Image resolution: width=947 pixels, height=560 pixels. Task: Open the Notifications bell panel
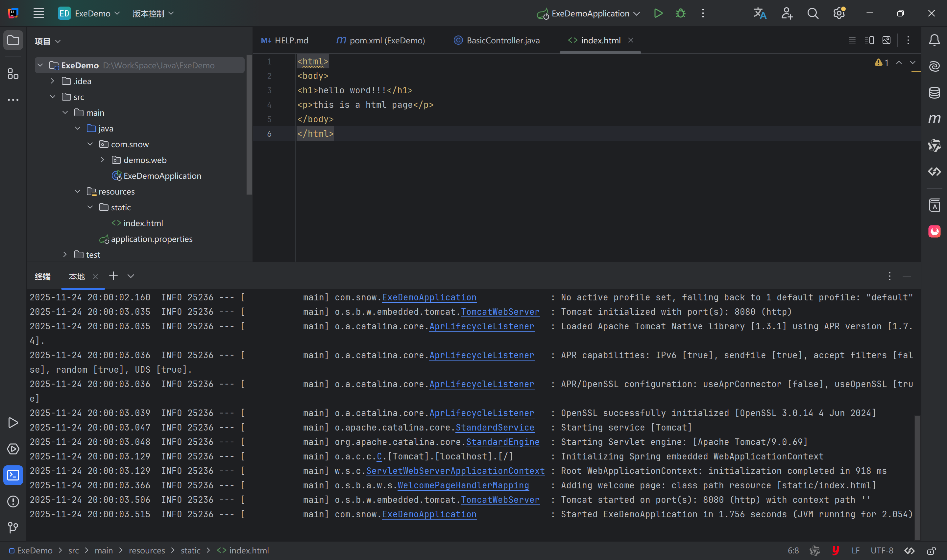(x=934, y=40)
